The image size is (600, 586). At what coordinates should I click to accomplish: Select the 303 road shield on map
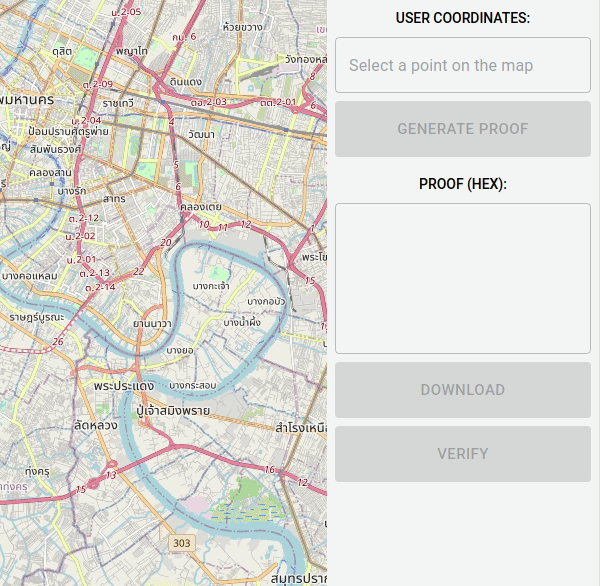[182, 543]
